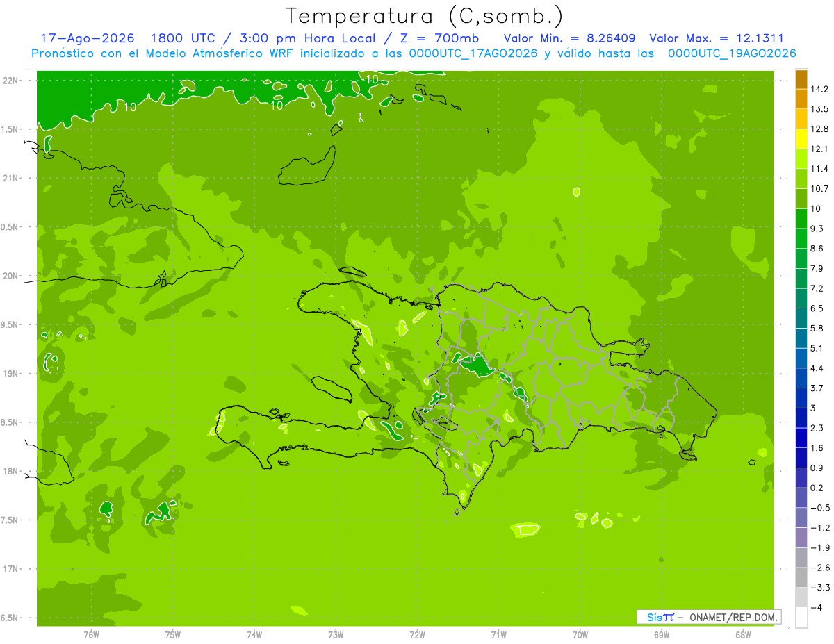Click the "74W" longitude label
Screen dimensions: 834x644
254,634
